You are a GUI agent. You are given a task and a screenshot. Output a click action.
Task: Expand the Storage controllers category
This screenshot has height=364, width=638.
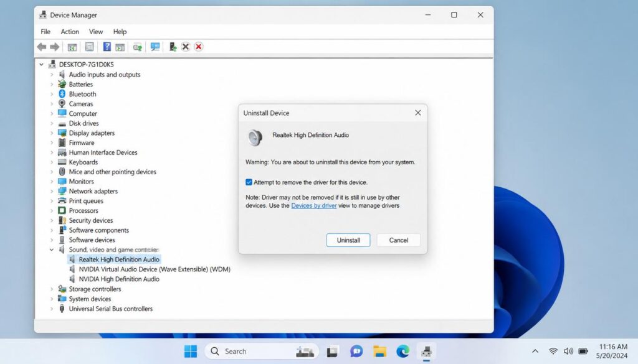pos(52,289)
